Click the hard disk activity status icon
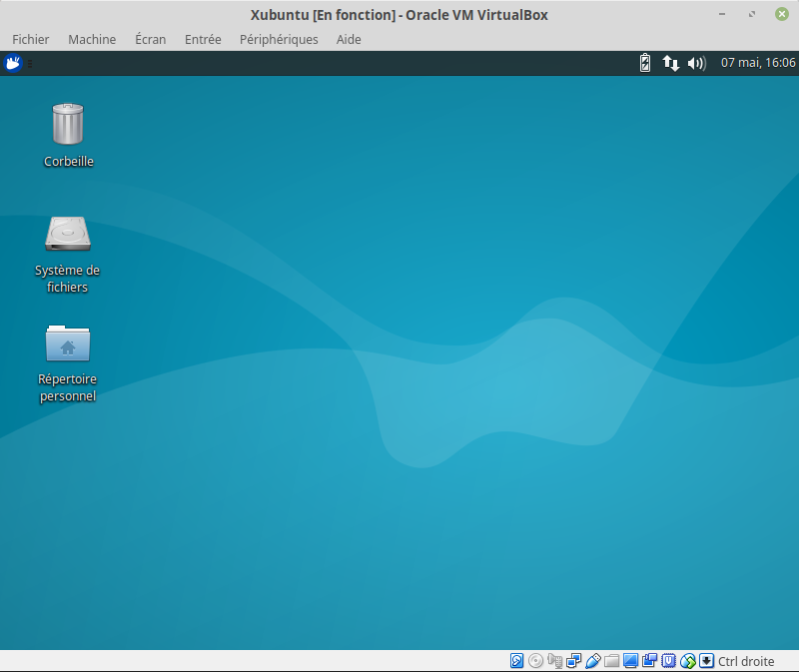The width and height of the screenshot is (799, 672). click(517, 661)
